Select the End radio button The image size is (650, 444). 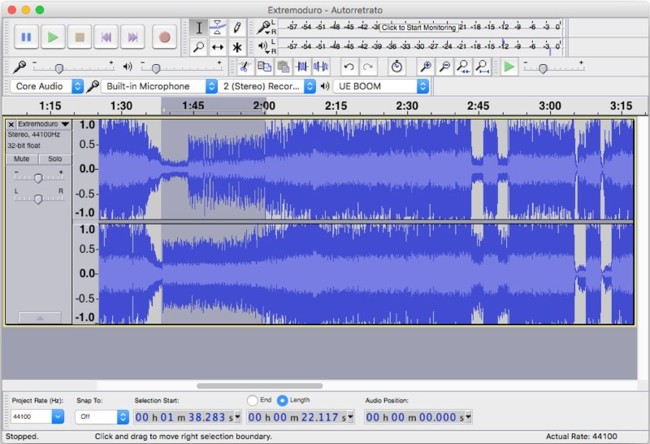click(x=252, y=400)
